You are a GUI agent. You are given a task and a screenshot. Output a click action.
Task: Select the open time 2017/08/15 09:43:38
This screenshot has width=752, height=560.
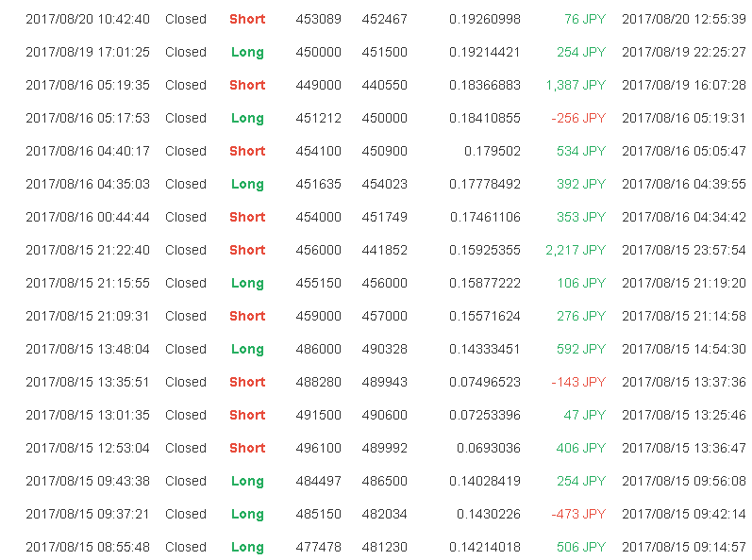pos(88,482)
